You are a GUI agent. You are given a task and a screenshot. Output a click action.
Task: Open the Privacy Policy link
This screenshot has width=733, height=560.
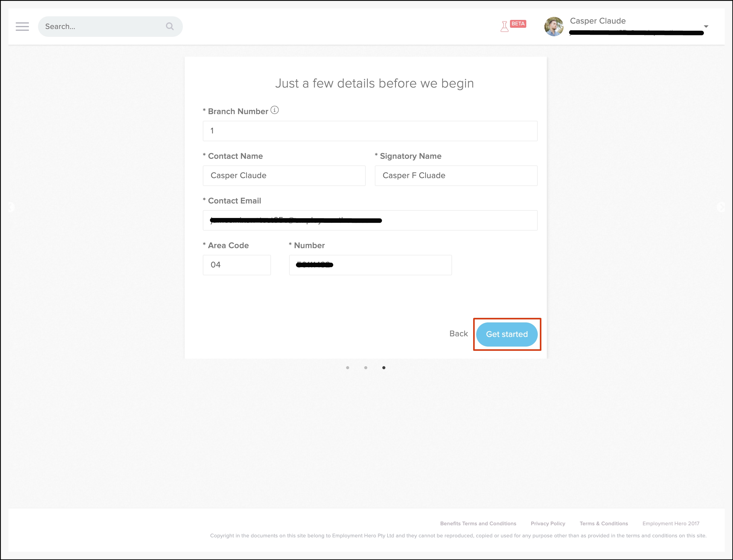point(548,523)
